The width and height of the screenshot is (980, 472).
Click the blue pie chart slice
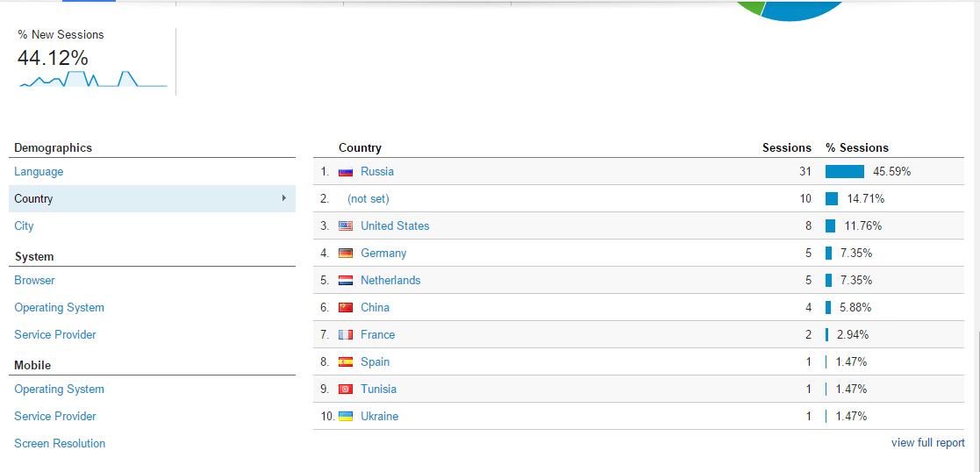(x=803, y=10)
